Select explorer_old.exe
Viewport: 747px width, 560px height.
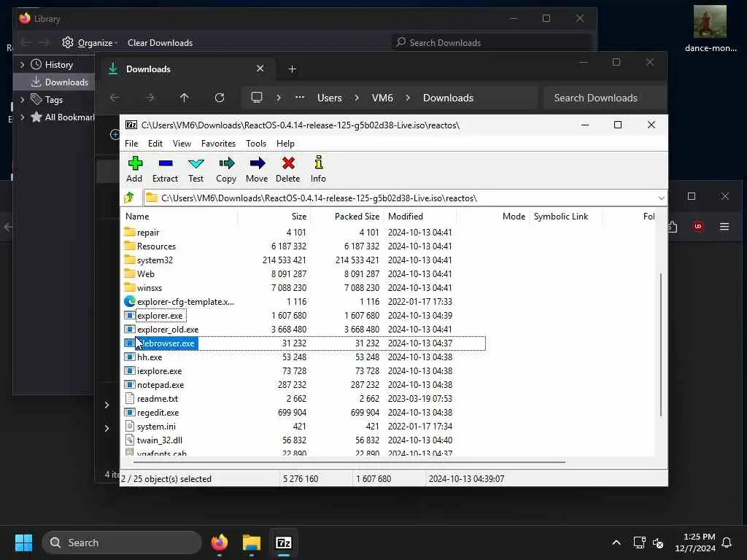point(168,329)
